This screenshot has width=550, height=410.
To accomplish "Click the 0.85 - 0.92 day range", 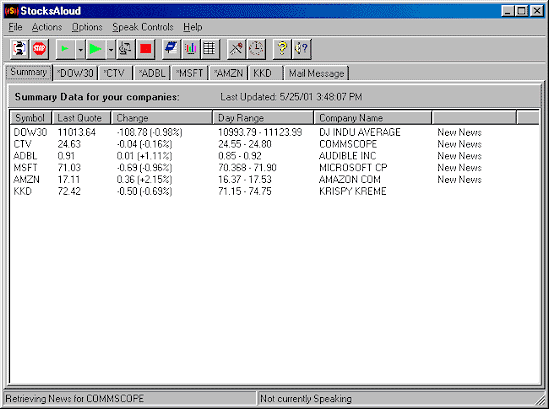I will 240,156.
